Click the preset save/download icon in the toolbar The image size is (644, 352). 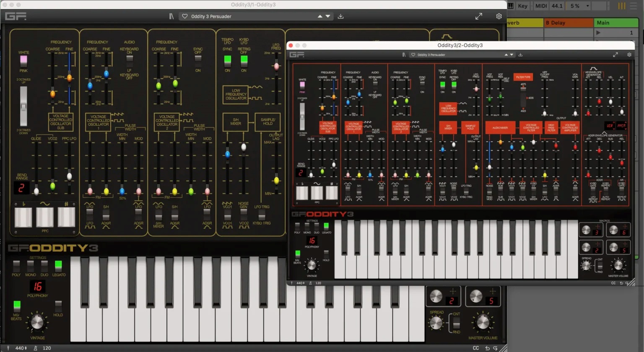(x=340, y=16)
